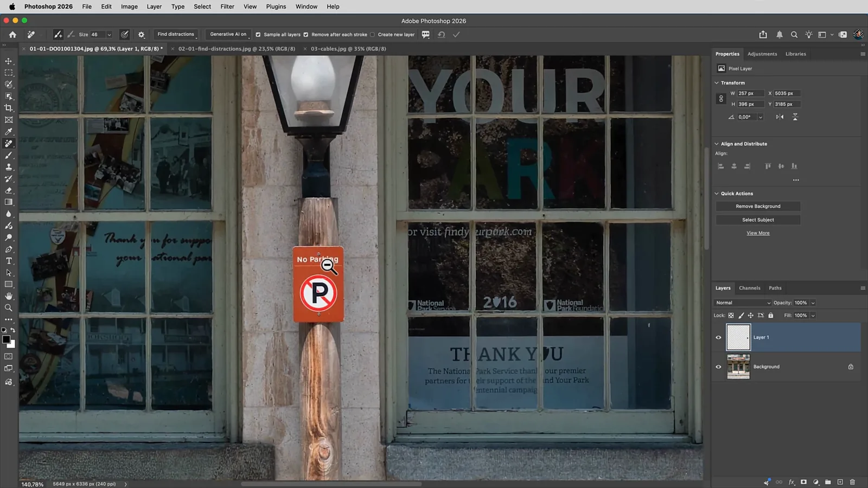Toggle the width-height link in Transform
Viewport: 868px width, 488px height.
pyautogui.click(x=721, y=99)
